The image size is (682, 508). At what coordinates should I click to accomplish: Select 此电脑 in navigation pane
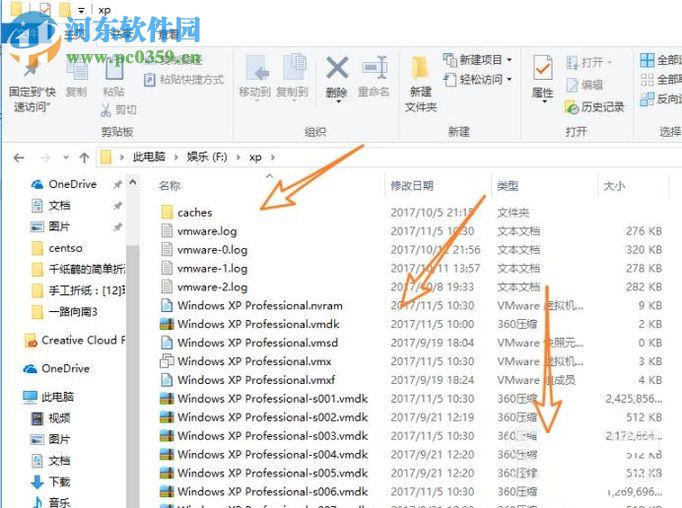(48, 397)
